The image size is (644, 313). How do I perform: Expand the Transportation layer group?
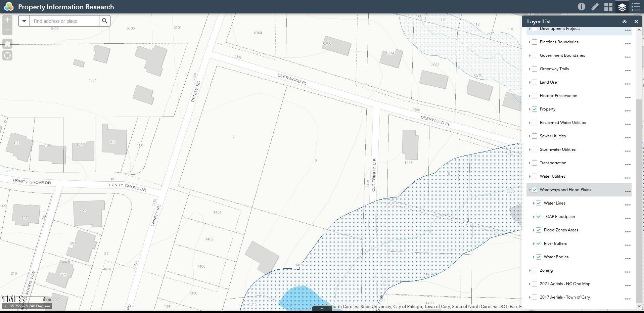(x=530, y=163)
